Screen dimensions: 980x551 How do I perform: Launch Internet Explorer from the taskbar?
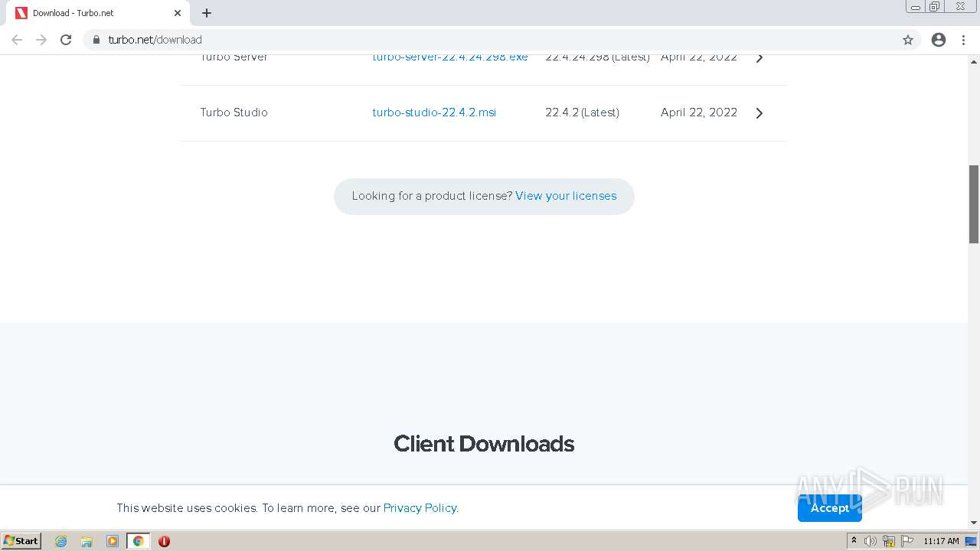(61, 541)
